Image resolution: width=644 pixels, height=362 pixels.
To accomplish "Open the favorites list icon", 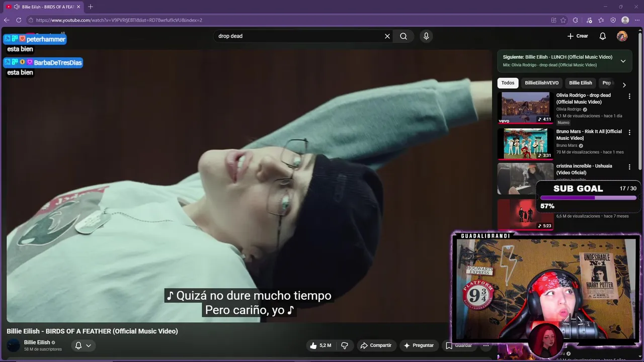I will (x=601, y=20).
